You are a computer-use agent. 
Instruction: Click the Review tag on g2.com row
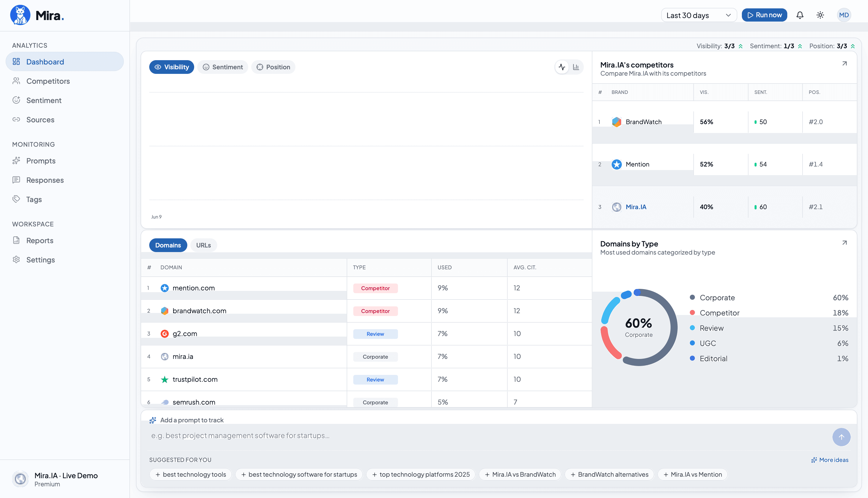pyautogui.click(x=375, y=334)
